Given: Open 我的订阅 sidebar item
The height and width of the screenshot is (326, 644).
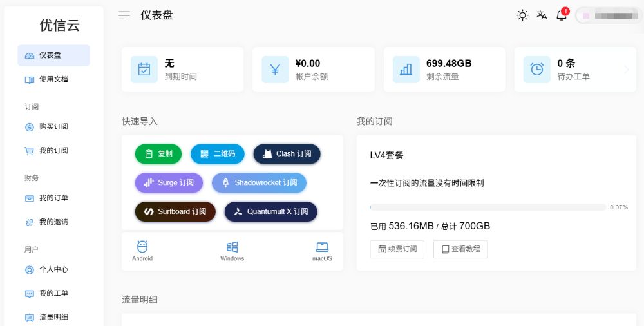Looking at the screenshot, I should click(x=54, y=151).
